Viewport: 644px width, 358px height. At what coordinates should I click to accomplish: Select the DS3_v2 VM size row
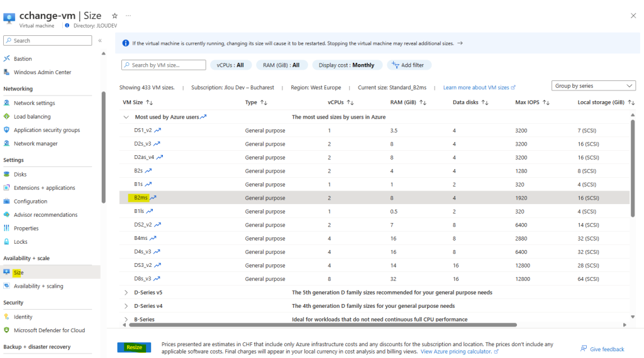point(374,265)
